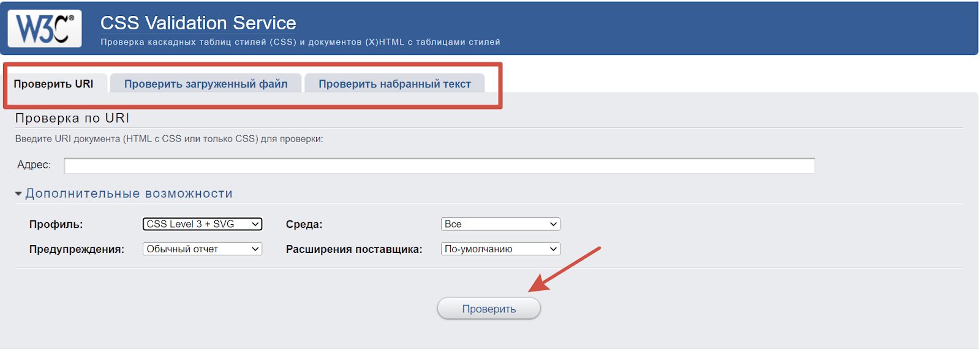This screenshot has width=980, height=349.
Task: Click the Среда label
Action: click(304, 225)
